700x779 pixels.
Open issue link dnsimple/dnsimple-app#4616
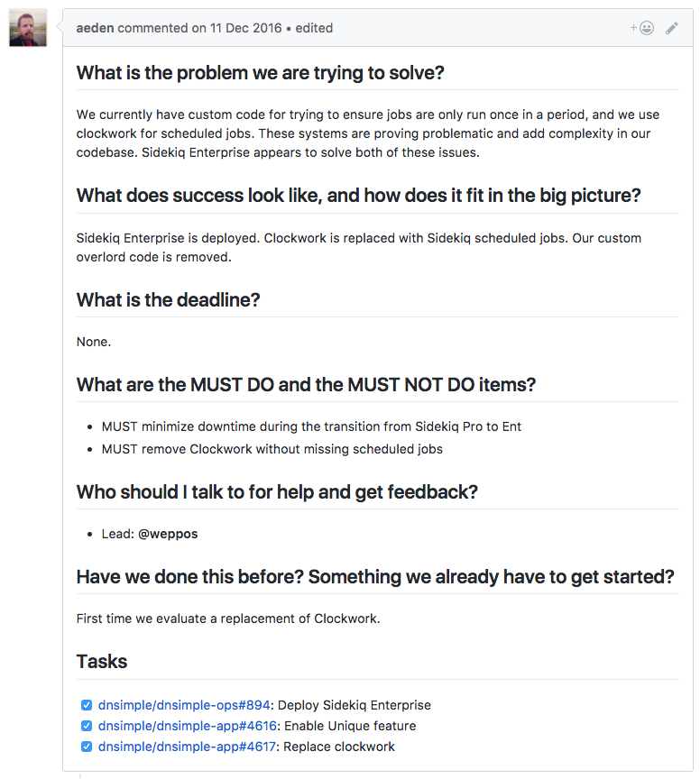[188, 726]
